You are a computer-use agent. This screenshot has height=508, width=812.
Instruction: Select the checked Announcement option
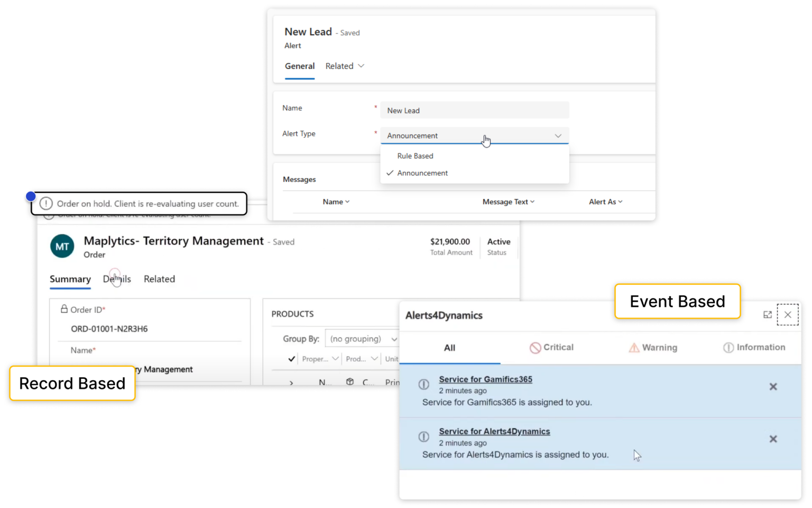coord(422,173)
